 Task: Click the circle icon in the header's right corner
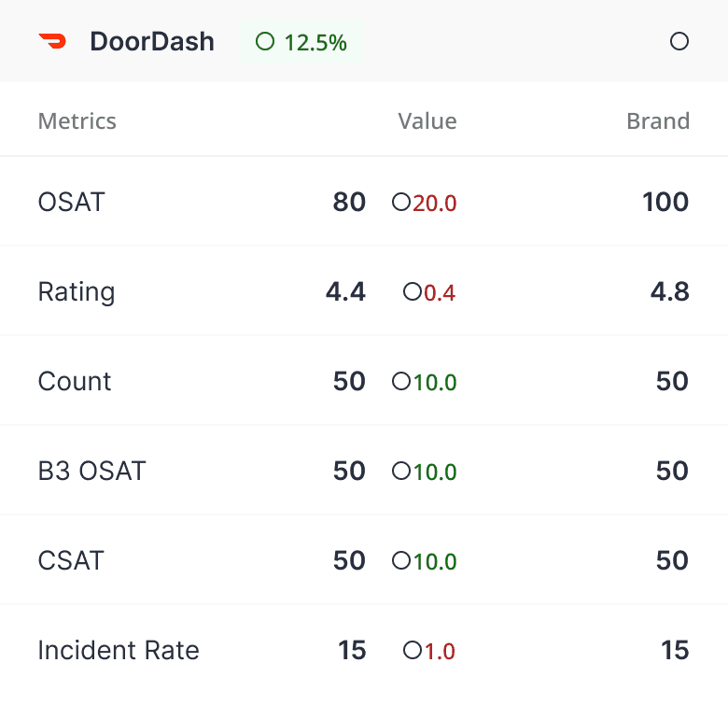pos(679,41)
